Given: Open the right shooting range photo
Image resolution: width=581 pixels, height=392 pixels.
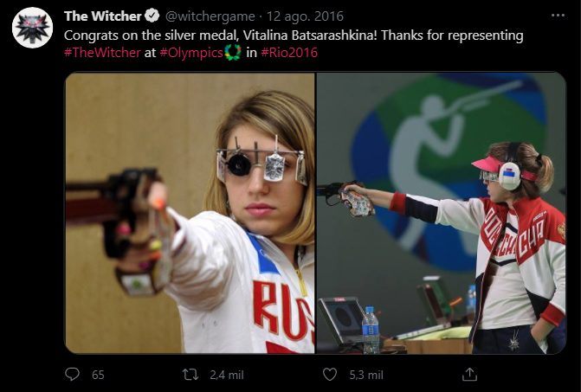Looking at the screenshot, I should coord(442,213).
